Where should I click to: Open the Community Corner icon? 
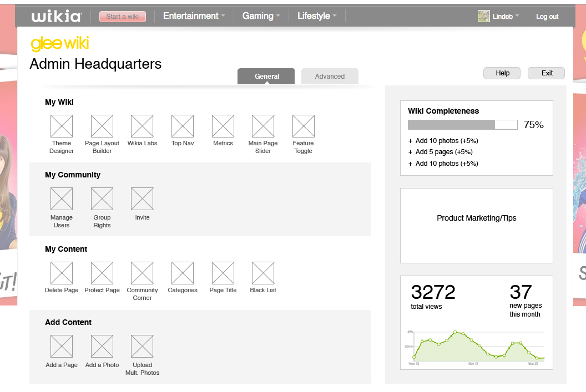pyautogui.click(x=142, y=273)
